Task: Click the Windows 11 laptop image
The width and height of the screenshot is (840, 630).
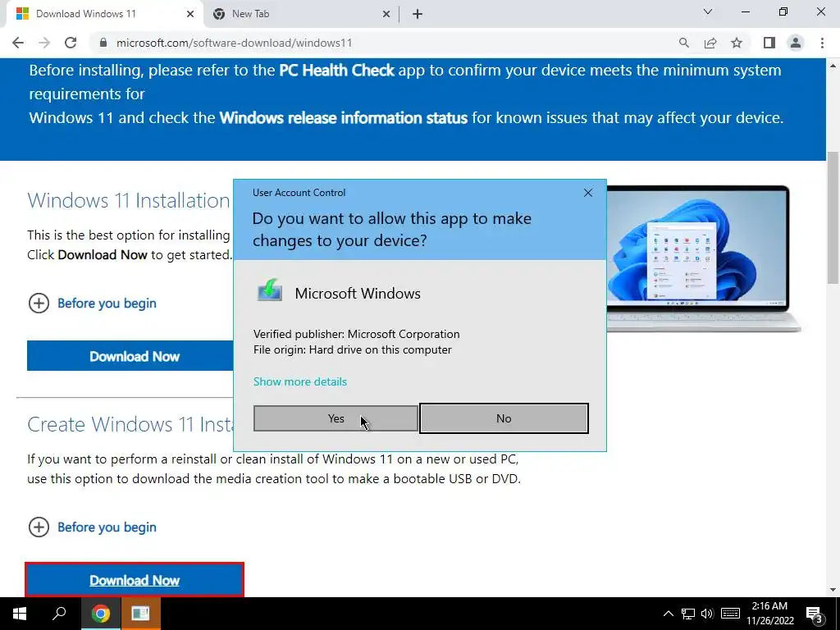Action: (703, 258)
